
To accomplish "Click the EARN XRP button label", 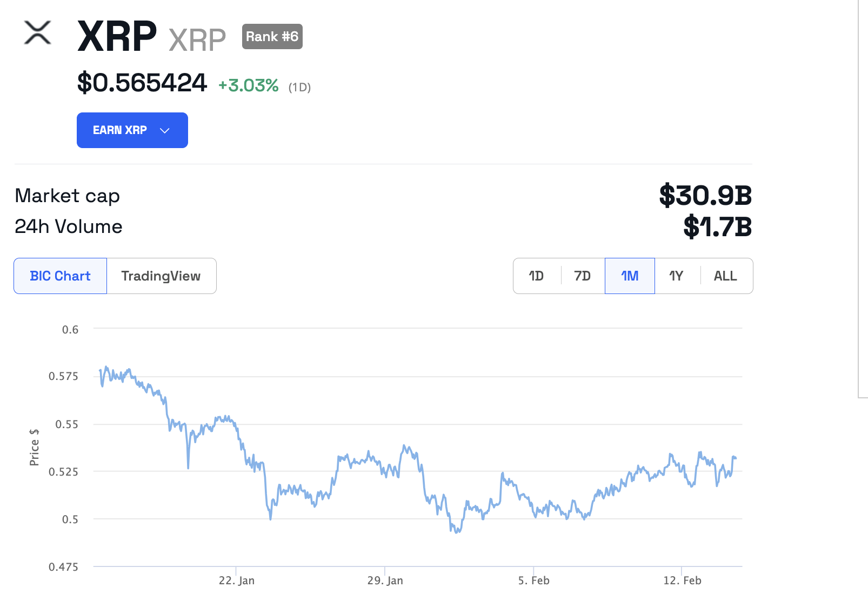I will click(x=120, y=130).
